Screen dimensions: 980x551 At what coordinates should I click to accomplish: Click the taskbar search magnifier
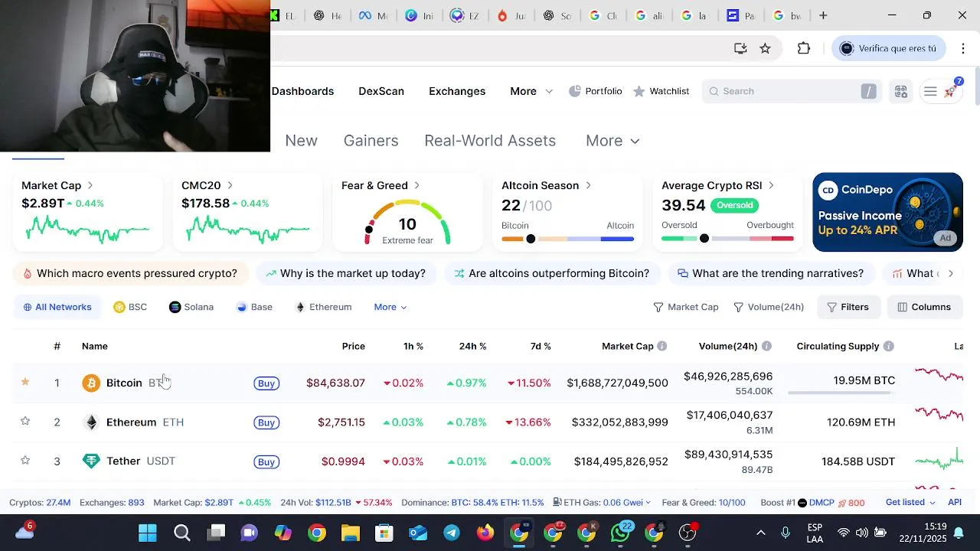tap(181, 533)
